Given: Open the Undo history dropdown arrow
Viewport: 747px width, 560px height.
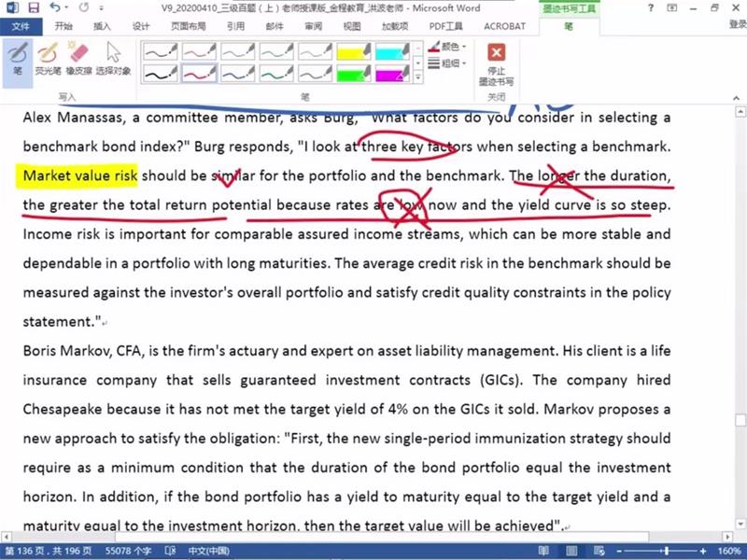Looking at the screenshot, I should point(65,7).
